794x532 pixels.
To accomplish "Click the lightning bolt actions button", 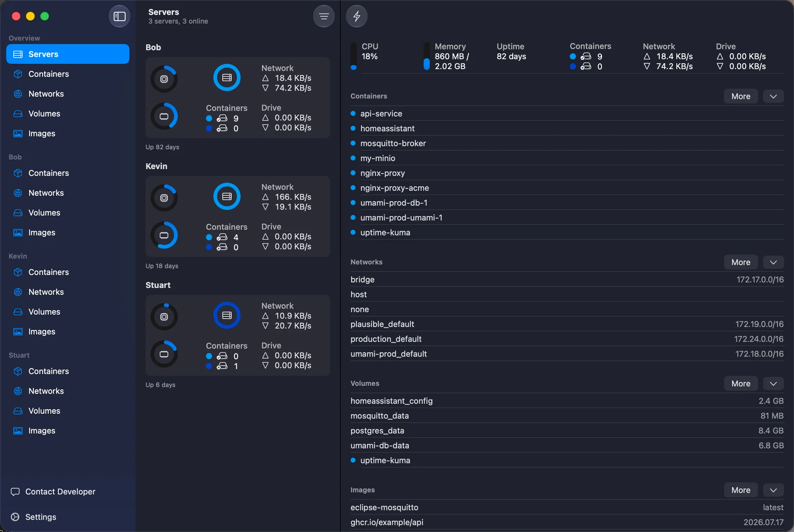I will (357, 16).
